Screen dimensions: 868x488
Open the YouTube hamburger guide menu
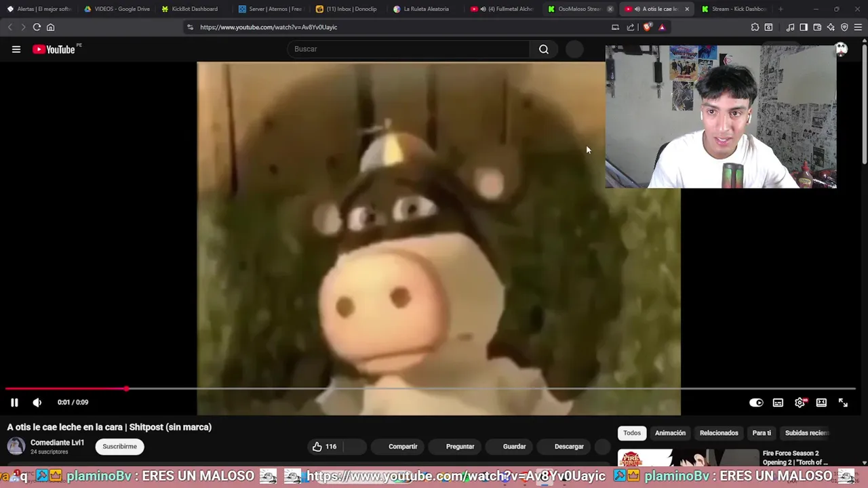[x=16, y=49]
